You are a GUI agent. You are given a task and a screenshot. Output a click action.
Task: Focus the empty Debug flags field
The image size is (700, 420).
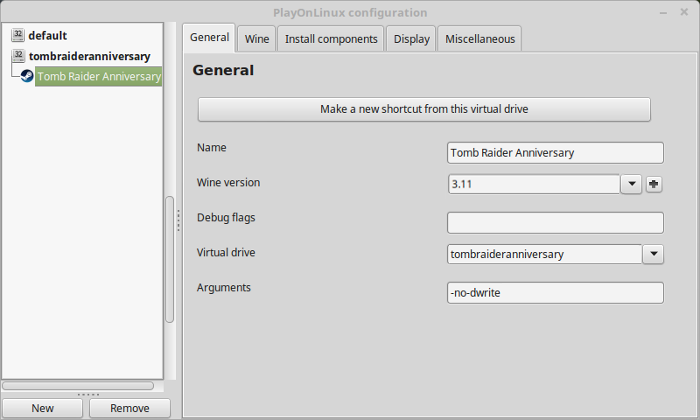[555, 223]
